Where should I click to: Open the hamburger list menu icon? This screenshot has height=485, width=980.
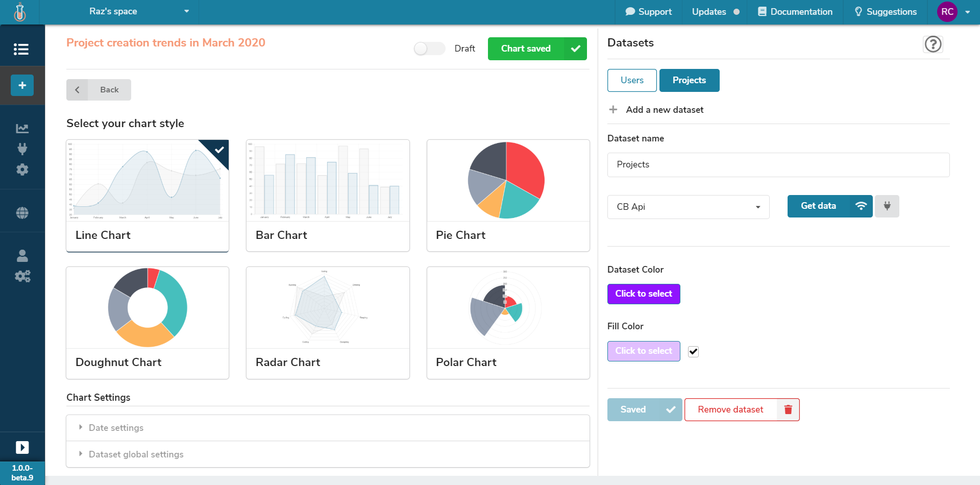coord(21,49)
